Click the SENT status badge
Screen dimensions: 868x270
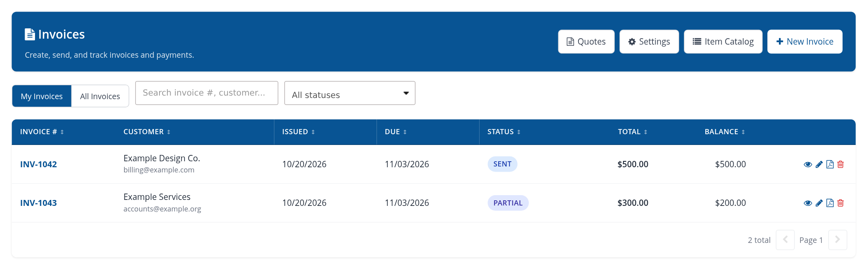(502, 164)
